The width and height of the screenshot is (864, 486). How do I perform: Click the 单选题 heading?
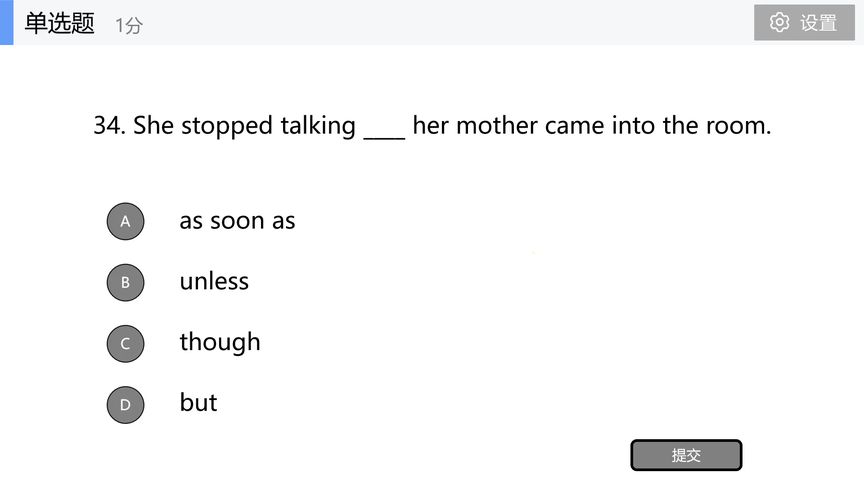pos(60,23)
